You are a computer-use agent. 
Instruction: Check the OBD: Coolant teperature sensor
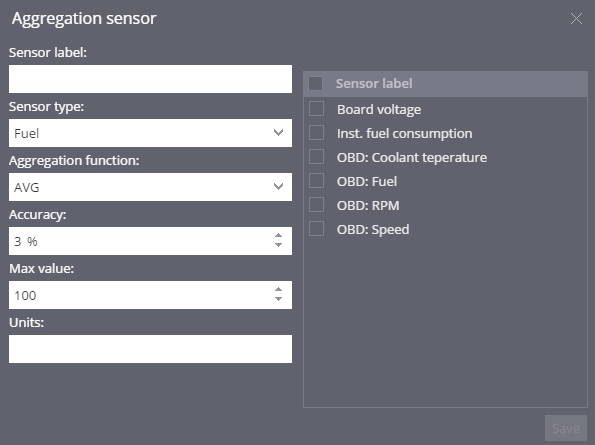coord(316,157)
